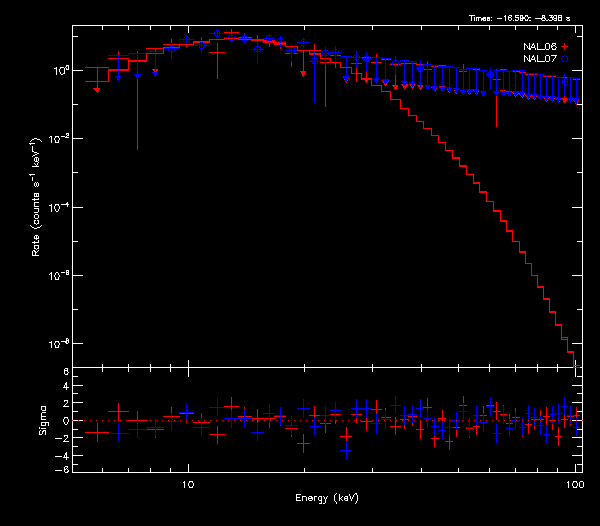600x526 pixels.
Task: Click the blue circle marker in the legend
Action: pos(565,59)
